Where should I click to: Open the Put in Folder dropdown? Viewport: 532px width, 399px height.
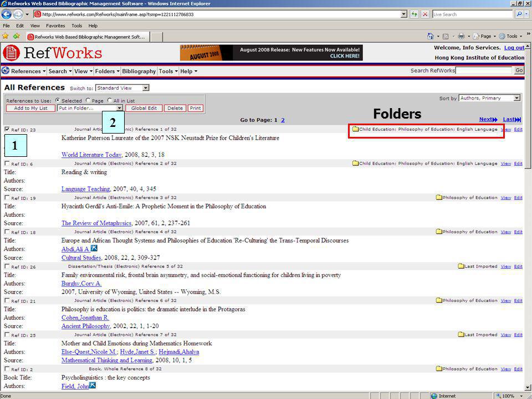pos(90,108)
